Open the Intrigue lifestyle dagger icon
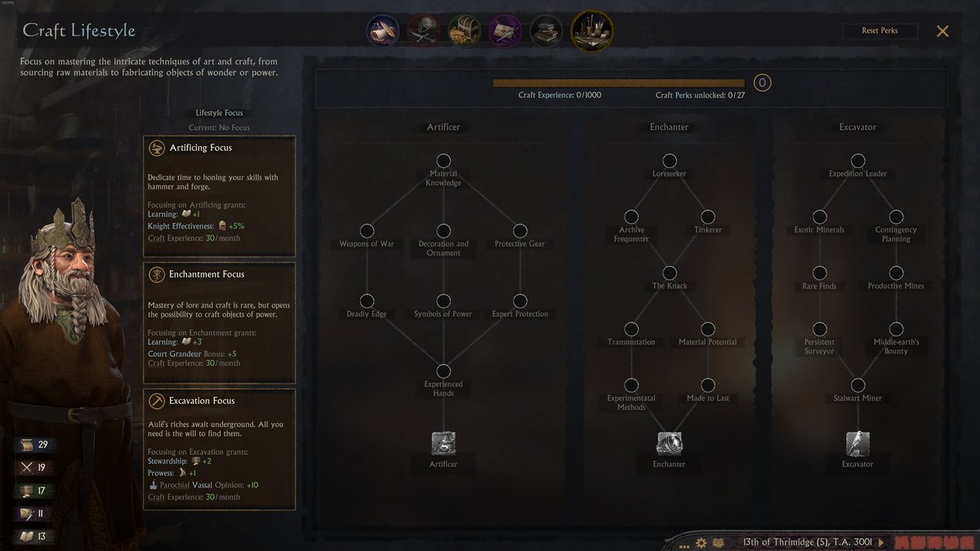980x551 pixels. point(505,31)
